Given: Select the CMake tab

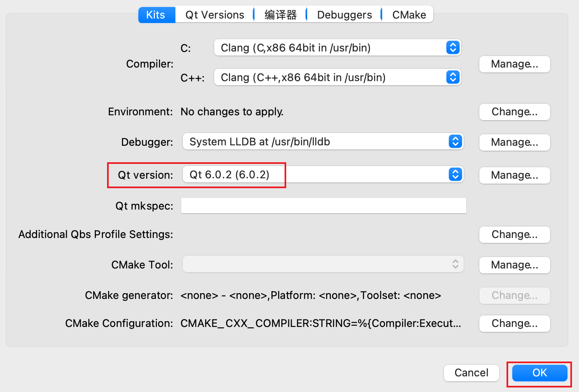Looking at the screenshot, I should coord(409,15).
